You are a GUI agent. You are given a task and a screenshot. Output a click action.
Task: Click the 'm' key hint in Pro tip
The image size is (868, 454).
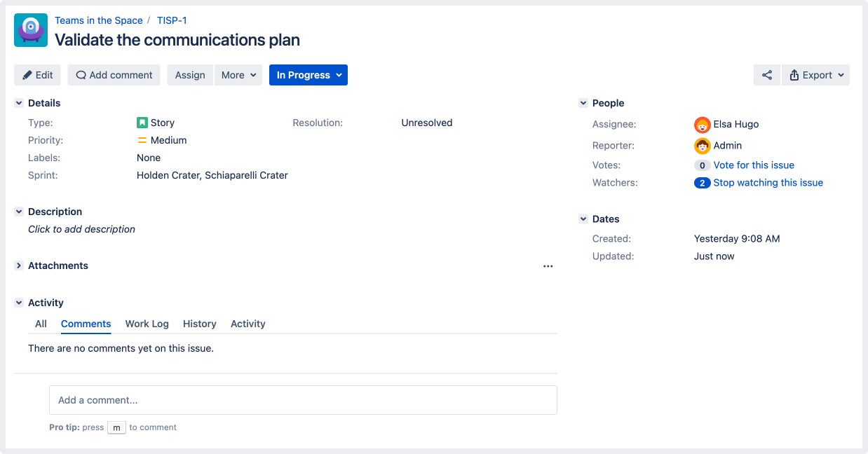[116, 427]
